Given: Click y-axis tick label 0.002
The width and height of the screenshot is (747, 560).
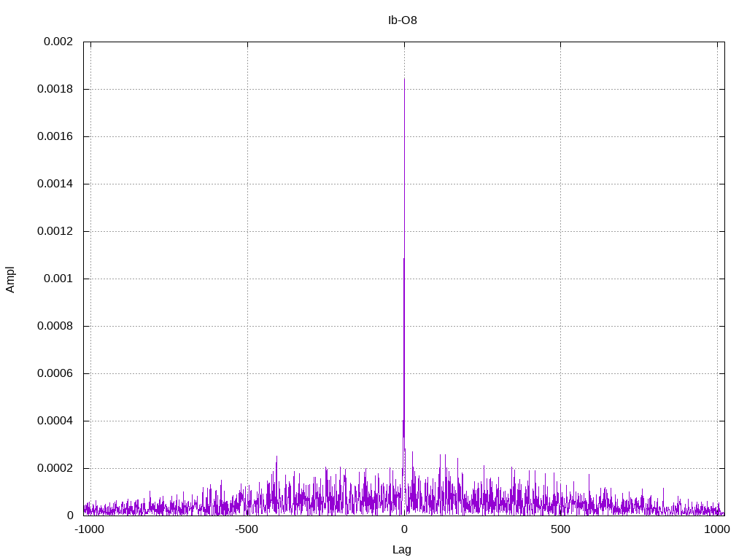Looking at the screenshot, I should pos(58,42).
